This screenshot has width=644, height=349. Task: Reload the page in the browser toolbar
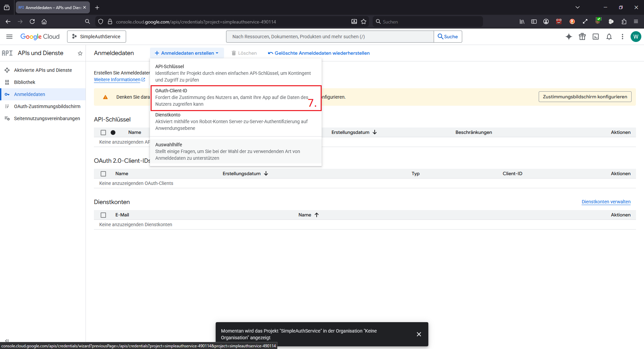tap(32, 21)
